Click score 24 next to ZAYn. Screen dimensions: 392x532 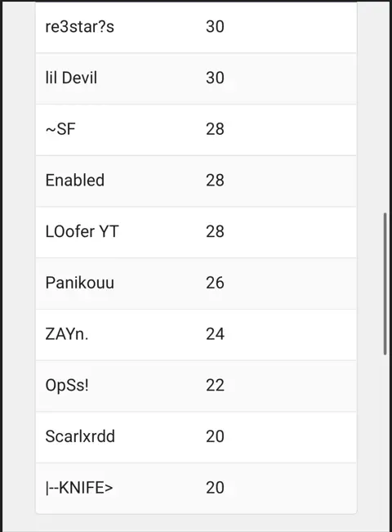tap(215, 334)
